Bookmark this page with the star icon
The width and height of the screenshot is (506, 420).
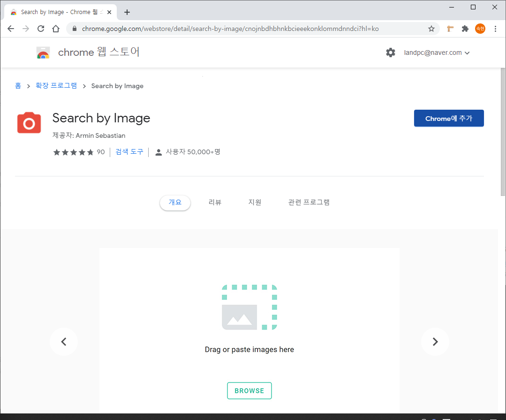431,29
